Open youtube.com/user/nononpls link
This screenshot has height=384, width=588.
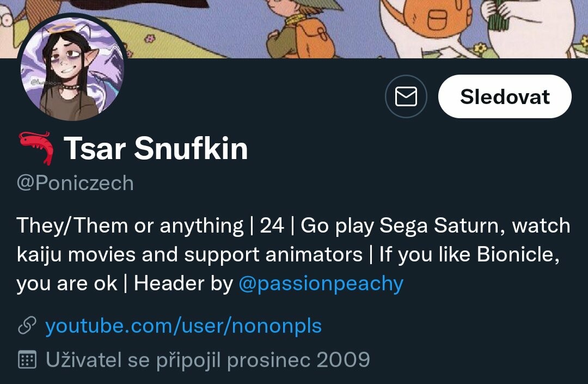click(183, 326)
